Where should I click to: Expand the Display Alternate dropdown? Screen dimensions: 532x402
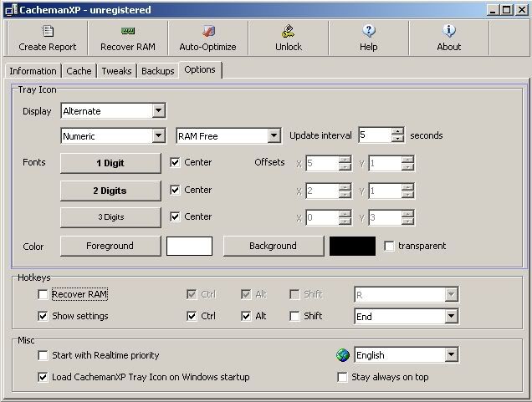click(159, 110)
